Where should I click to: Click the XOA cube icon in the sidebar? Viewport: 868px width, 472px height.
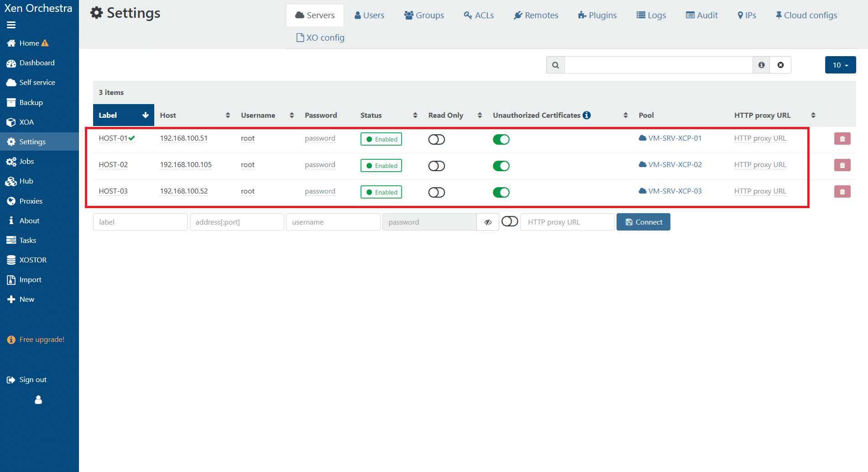pyautogui.click(x=11, y=122)
